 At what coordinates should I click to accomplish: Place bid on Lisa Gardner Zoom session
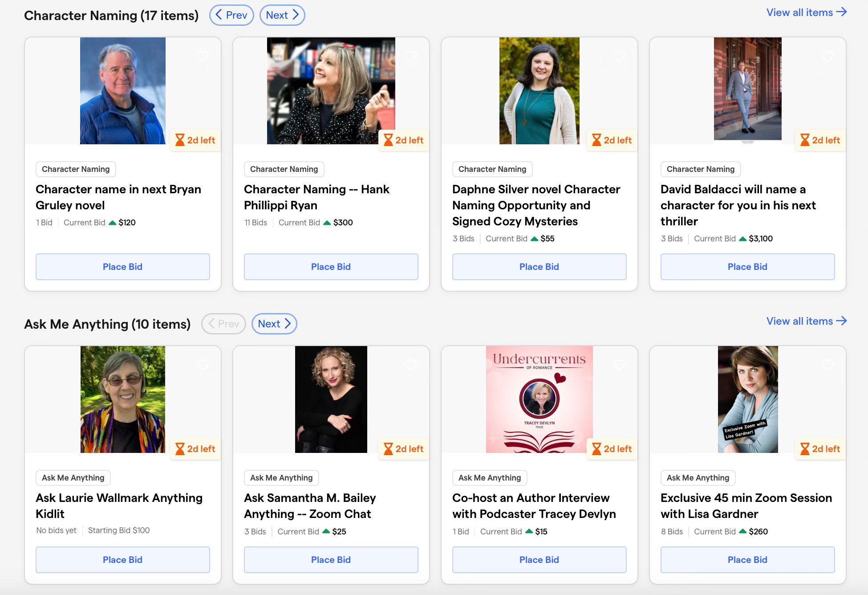coord(747,560)
